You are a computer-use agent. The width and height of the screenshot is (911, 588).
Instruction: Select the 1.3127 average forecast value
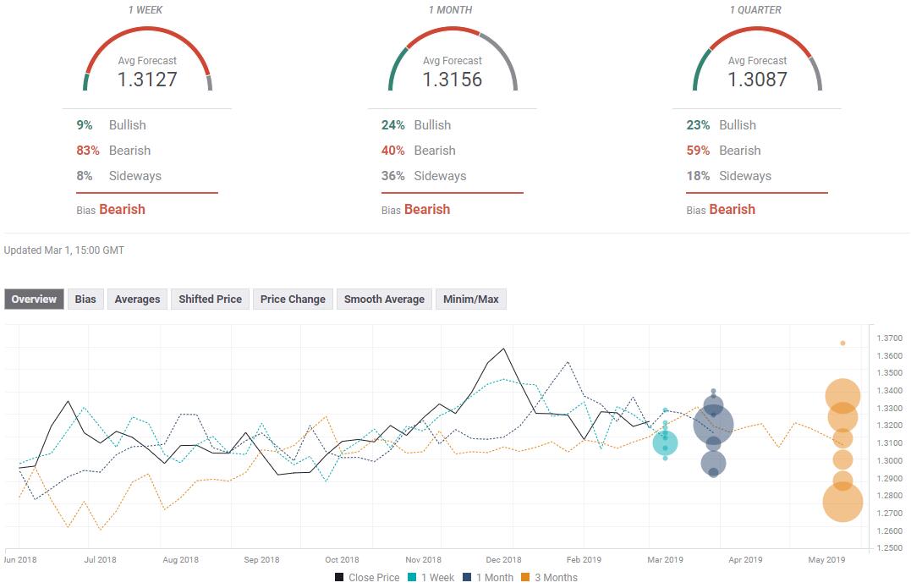pos(147,79)
